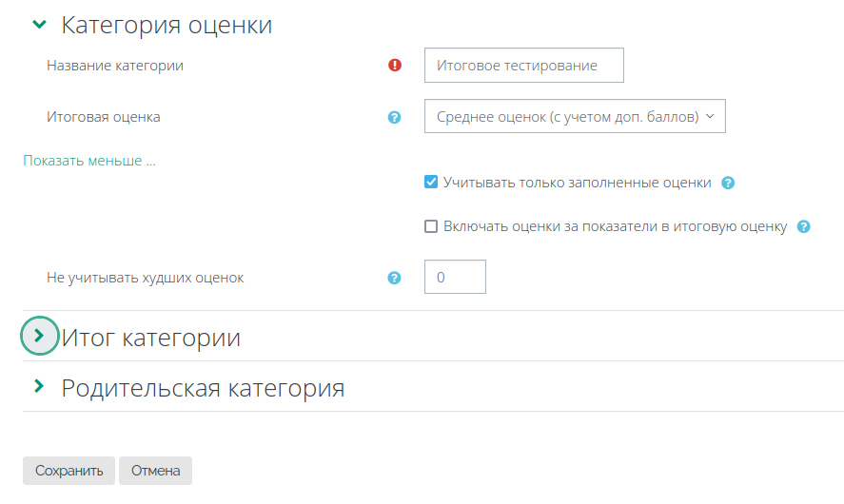Viewport: 844px width, 504px height.
Task: Click the Итог категории heading text
Action: (150, 338)
